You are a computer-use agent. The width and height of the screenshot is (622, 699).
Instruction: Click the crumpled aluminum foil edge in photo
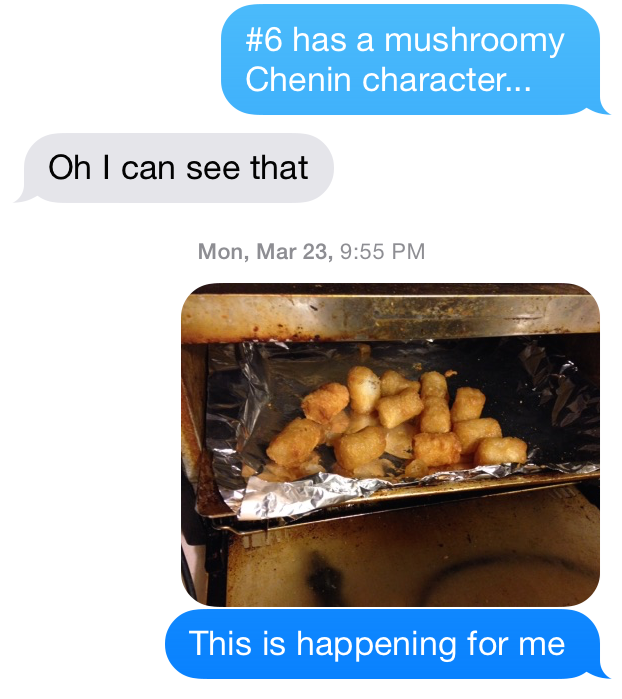coord(303,495)
